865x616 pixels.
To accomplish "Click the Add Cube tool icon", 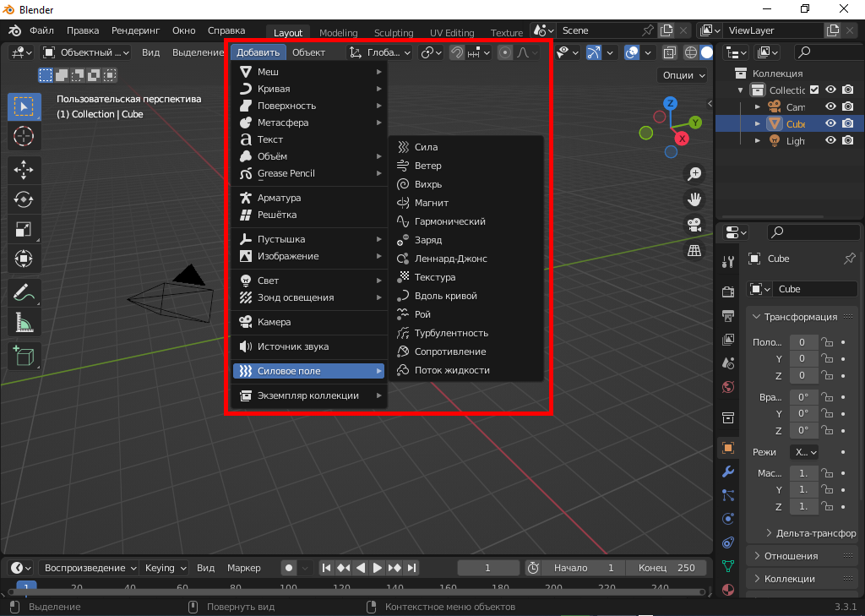I will 24,356.
